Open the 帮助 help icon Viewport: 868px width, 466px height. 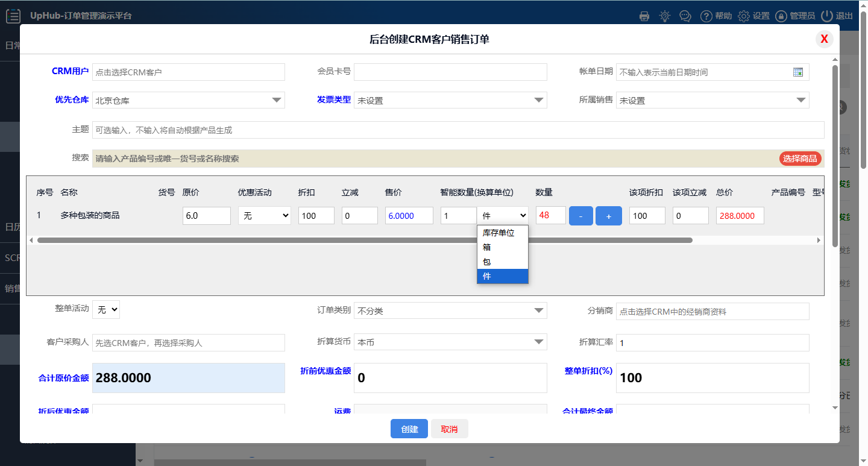[x=706, y=16]
